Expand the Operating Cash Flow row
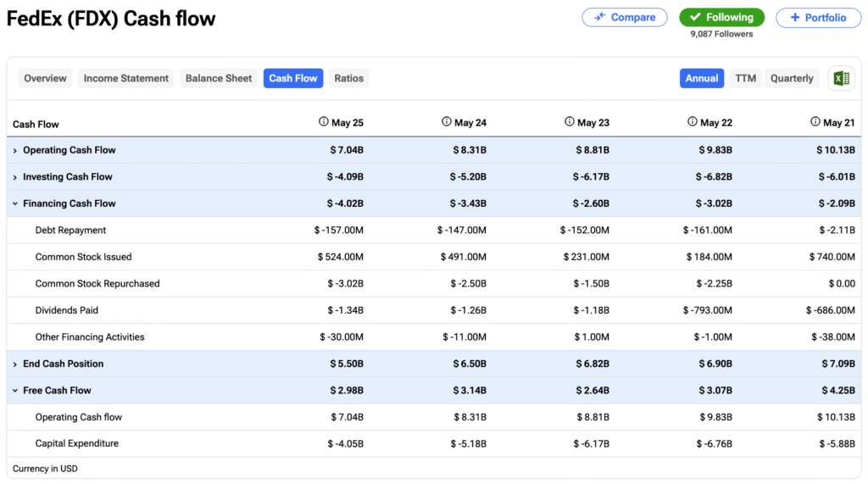 pyautogui.click(x=15, y=150)
